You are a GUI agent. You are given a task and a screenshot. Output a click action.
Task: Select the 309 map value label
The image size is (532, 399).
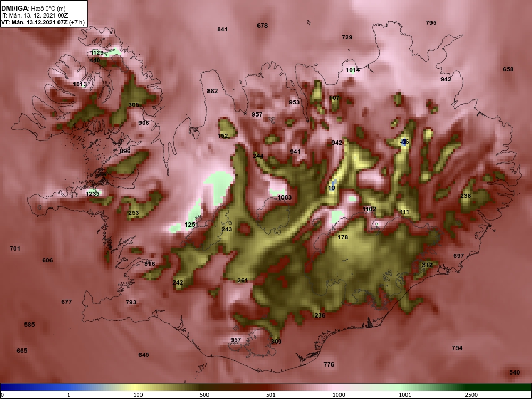[276, 342]
